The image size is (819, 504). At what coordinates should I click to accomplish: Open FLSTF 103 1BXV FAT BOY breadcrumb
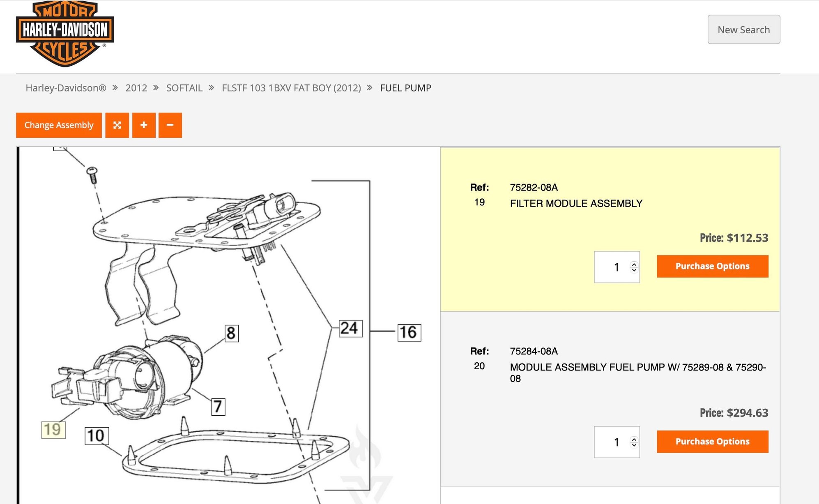click(x=291, y=88)
